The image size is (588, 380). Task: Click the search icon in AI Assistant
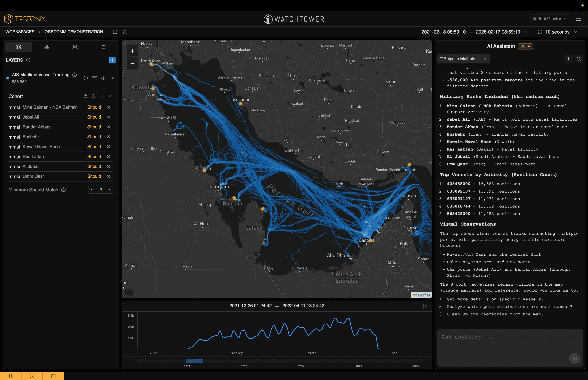[x=578, y=59]
